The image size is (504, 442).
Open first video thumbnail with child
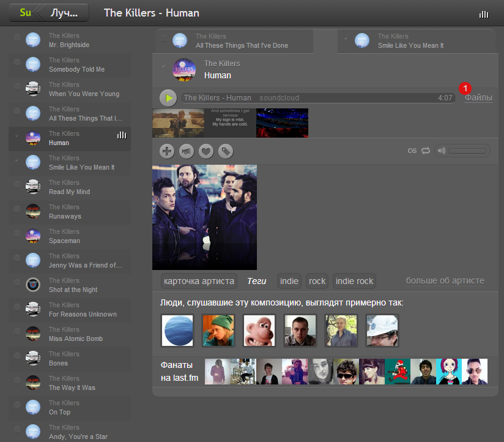[178, 123]
